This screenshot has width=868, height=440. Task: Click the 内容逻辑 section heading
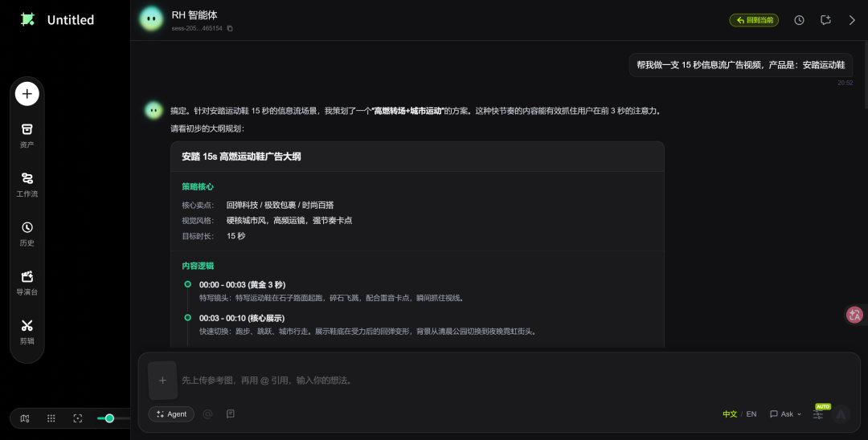tap(198, 266)
